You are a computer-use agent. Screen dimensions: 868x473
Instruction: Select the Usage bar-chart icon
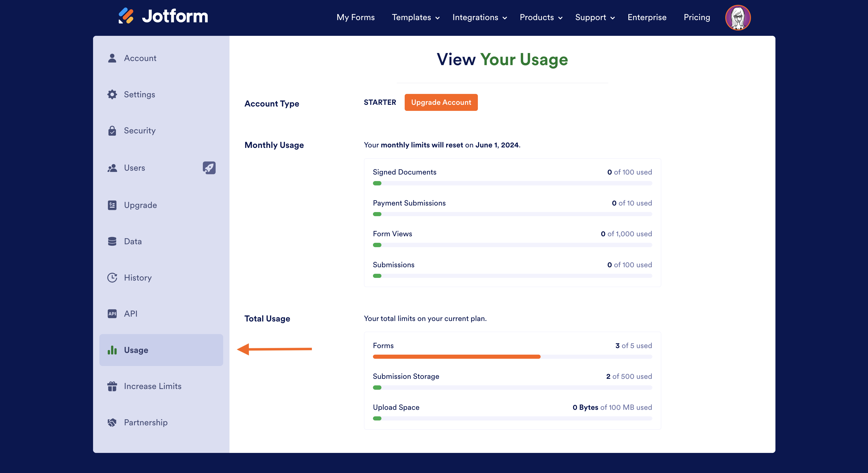pos(112,350)
